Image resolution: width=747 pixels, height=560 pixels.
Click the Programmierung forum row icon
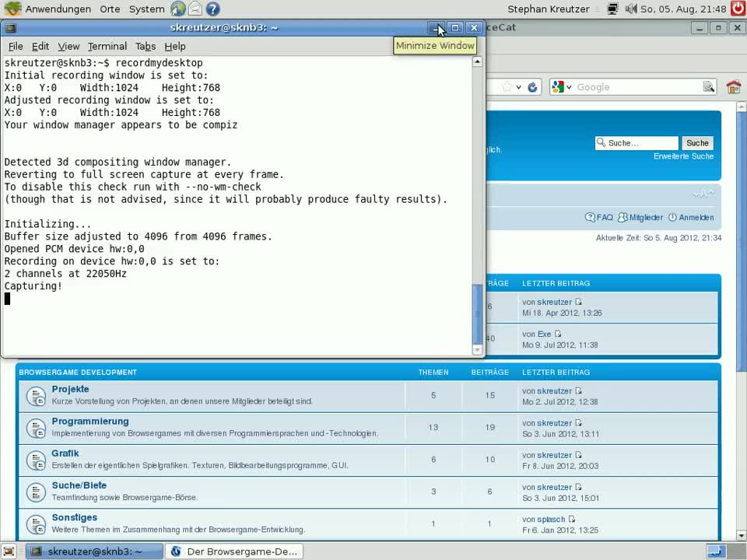[x=36, y=428]
